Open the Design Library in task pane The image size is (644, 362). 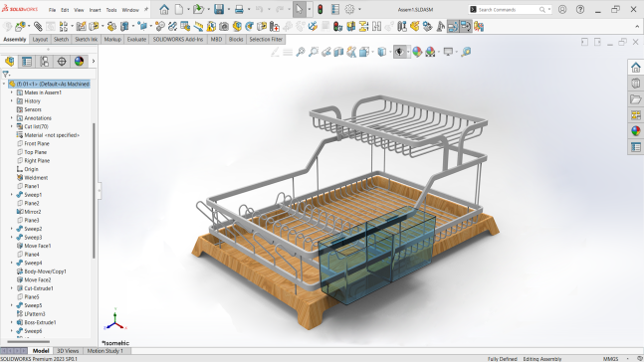pos(636,84)
